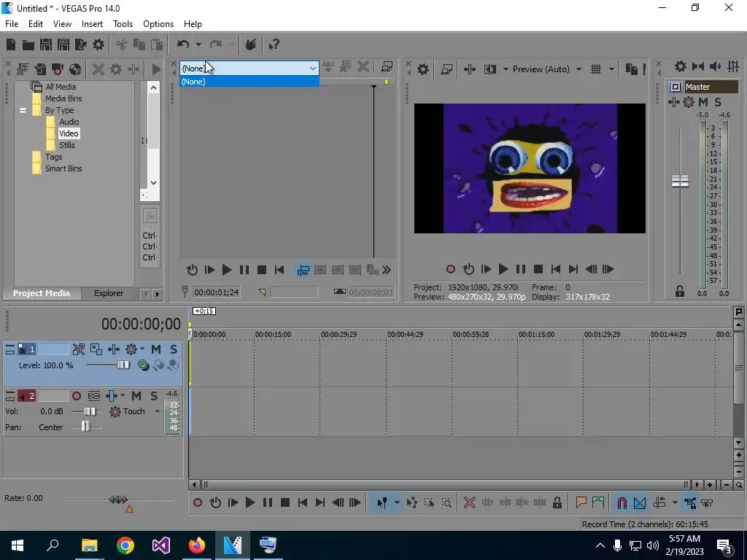The height and width of the screenshot is (560, 747).
Task: Click the trimmer timecode field 00:00:01;24
Action: (217, 292)
